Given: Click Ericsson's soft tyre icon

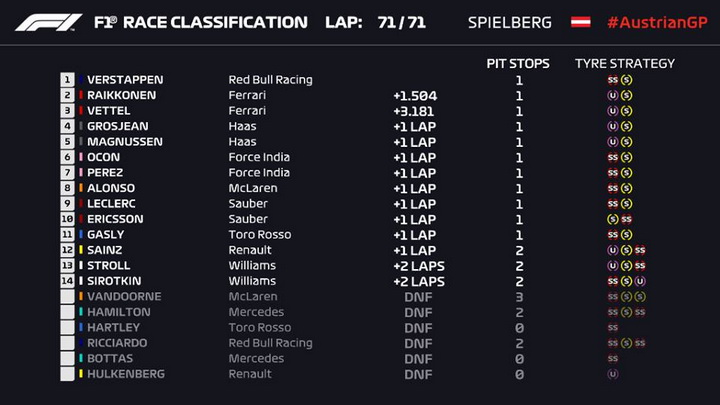Looking at the screenshot, I should pyautogui.click(x=613, y=219).
